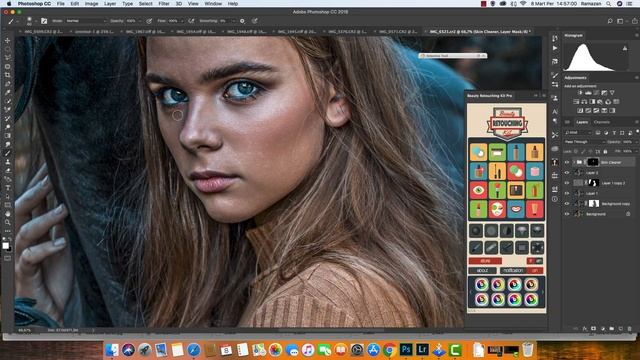Open Photoshop from the Dock
The width and height of the screenshot is (640, 360).
click(406, 349)
